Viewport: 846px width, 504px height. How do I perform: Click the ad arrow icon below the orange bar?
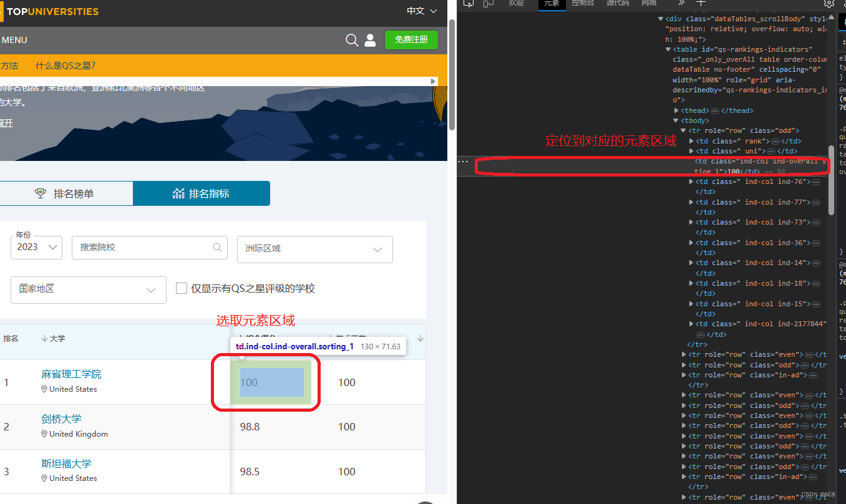click(x=433, y=81)
